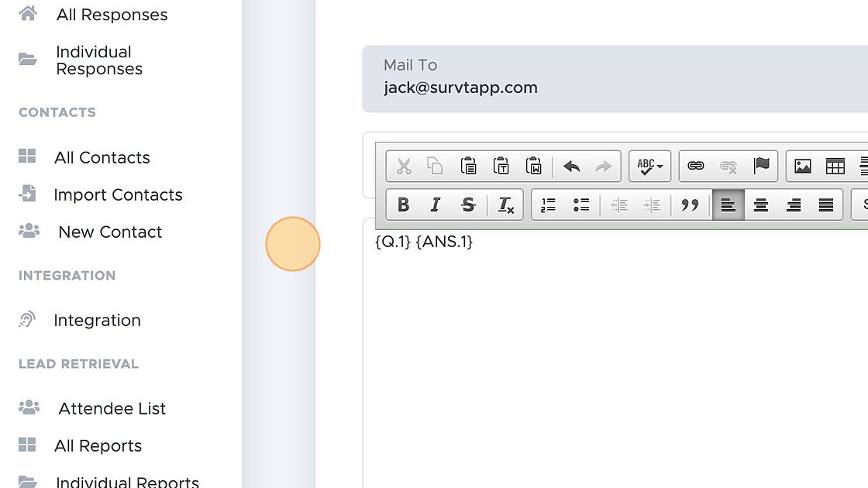Click the "LEAD RETRIEVAL" section heading
This screenshot has height=488, width=868.
[x=78, y=364]
